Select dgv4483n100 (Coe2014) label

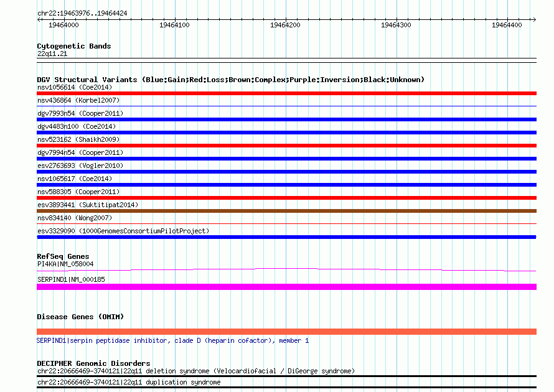point(77,126)
